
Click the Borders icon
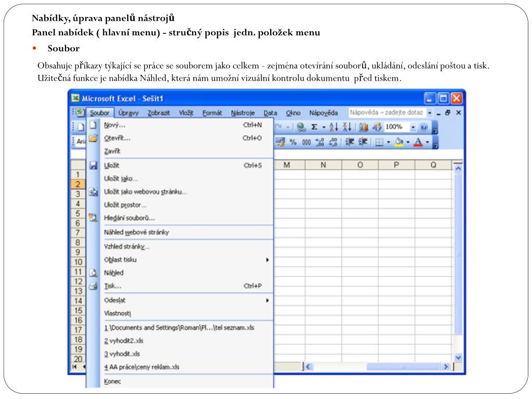pyautogui.click(x=379, y=142)
